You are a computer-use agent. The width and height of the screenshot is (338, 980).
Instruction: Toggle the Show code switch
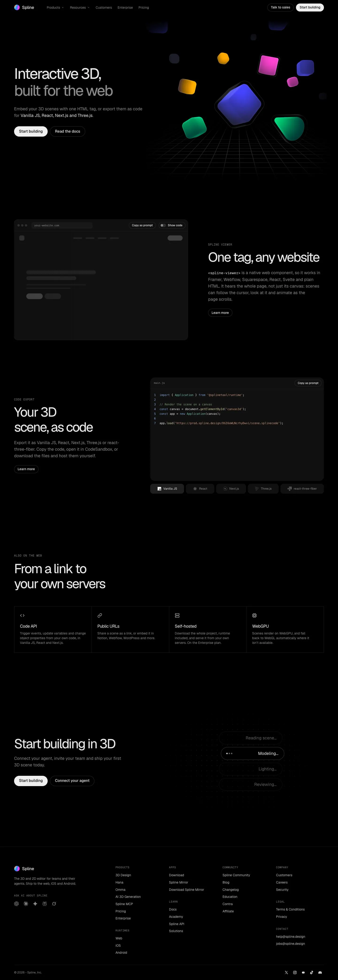pos(163,225)
